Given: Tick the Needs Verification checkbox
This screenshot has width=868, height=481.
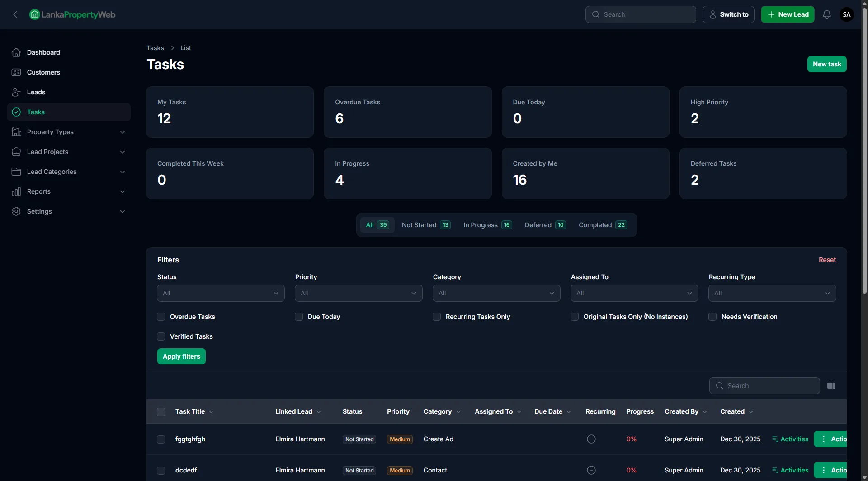Looking at the screenshot, I should tap(712, 317).
